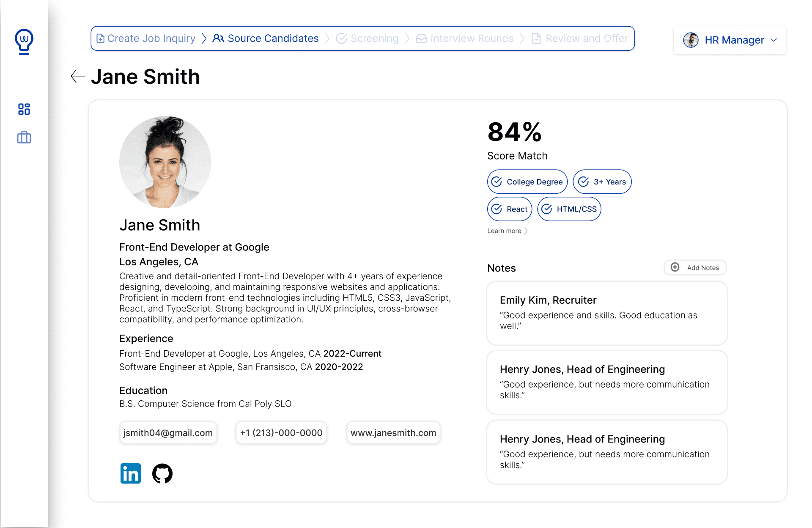Open Jane Smith's GitHub profile icon
Image resolution: width=812 pixels, height=528 pixels.
(x=162, y=473)
